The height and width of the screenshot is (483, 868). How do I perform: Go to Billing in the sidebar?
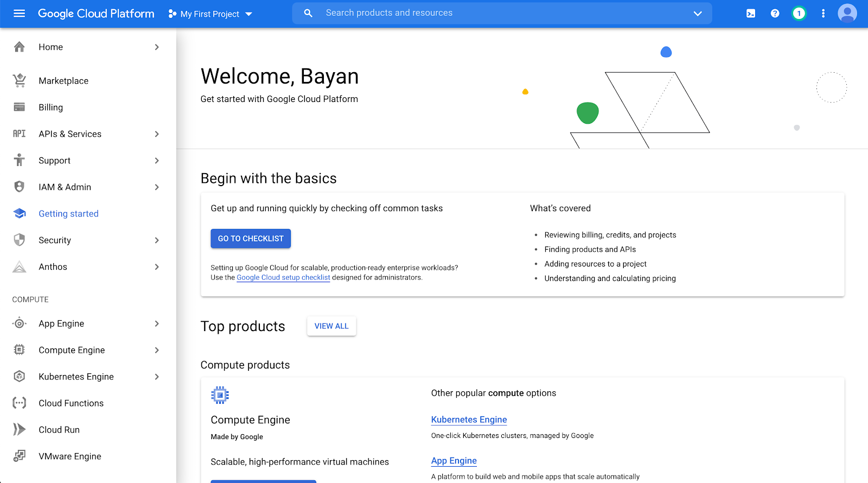point(88,107)
